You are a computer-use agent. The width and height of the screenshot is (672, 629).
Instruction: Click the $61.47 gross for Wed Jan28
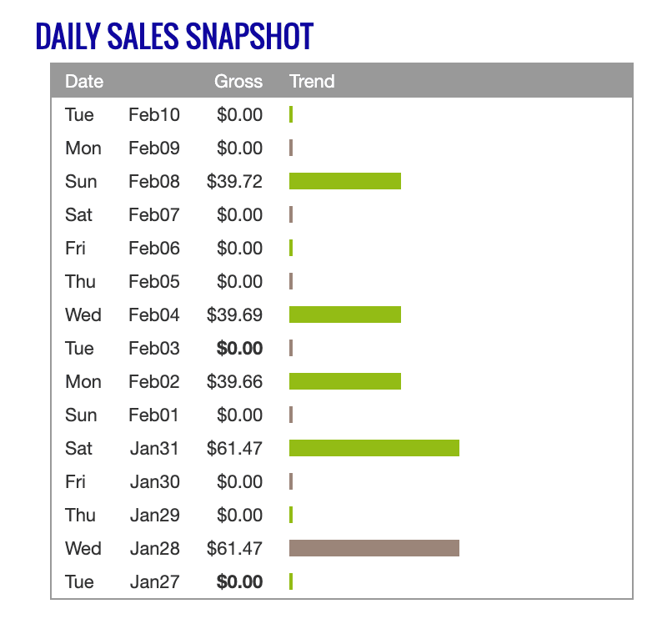[x=235, y=549]
